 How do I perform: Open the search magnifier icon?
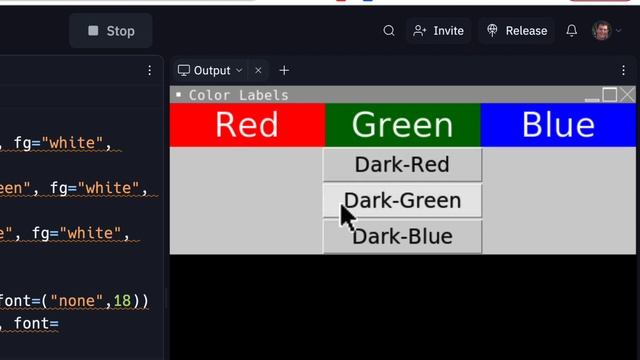click(389, 31)
